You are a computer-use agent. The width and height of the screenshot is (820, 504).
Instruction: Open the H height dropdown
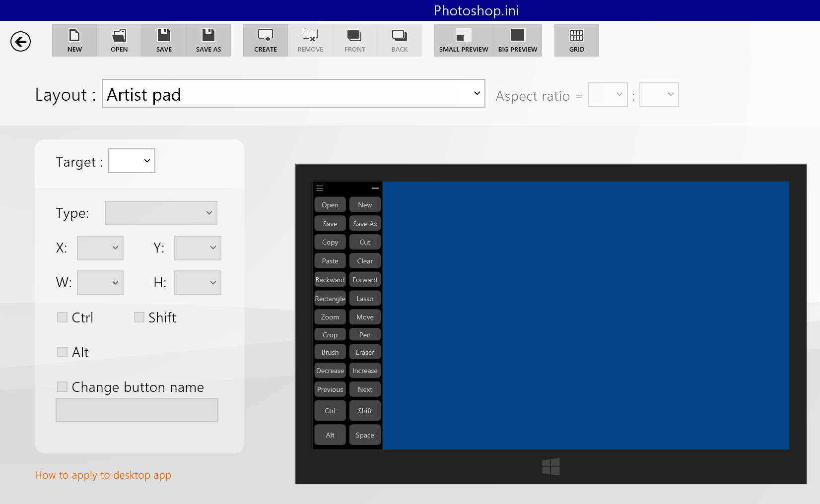coord(198,283)
